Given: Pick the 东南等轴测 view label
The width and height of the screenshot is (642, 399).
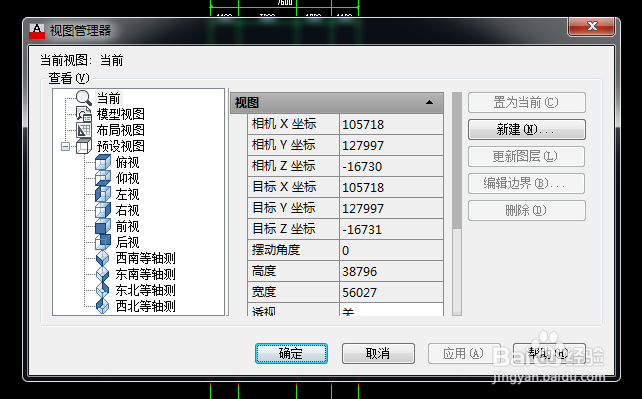Looking at the screenshot, I should tap(145, 274).
